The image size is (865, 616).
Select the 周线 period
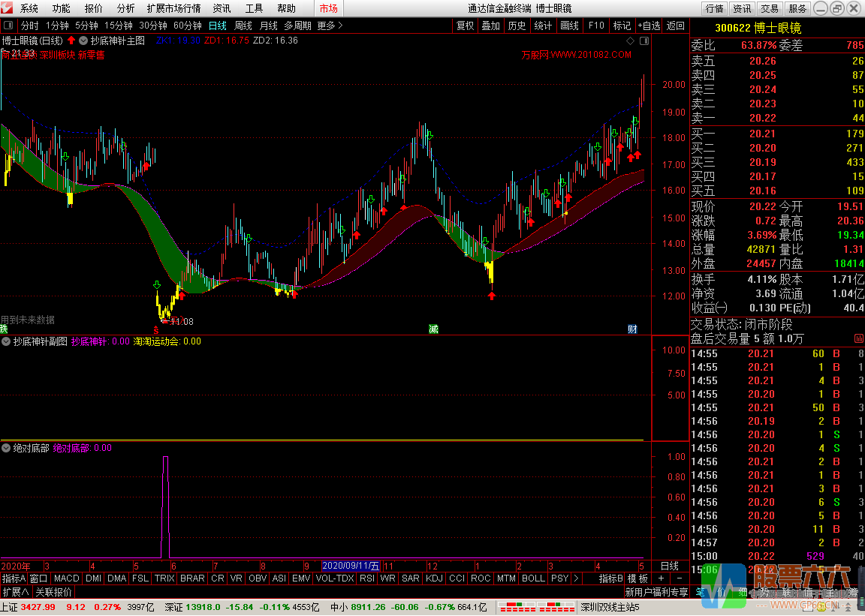pos(243,26)
